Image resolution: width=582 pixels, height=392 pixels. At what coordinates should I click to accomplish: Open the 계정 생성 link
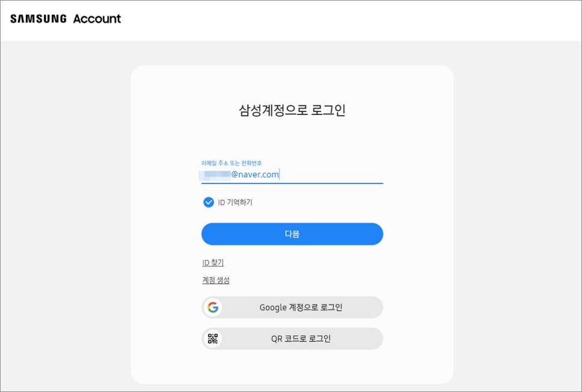point(216,280)
